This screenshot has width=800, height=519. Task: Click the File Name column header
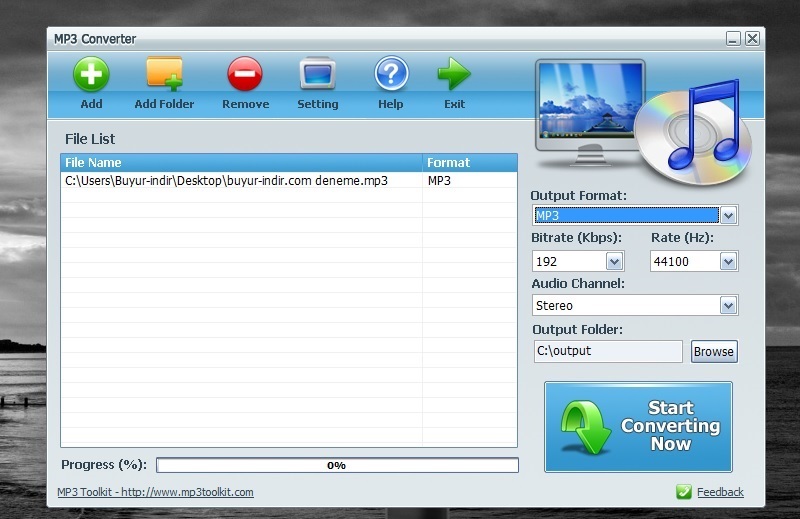(x=241, y=163)
